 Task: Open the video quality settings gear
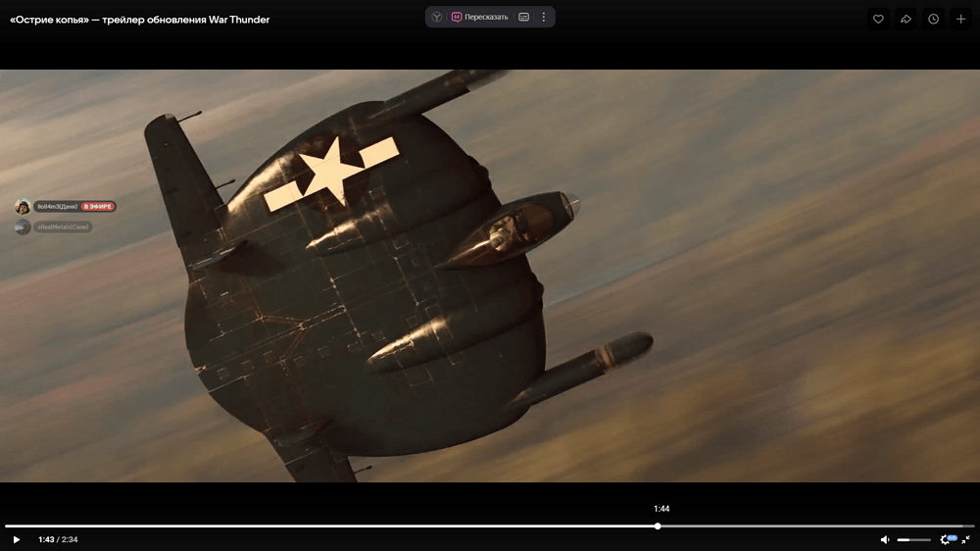coord(946,539)
